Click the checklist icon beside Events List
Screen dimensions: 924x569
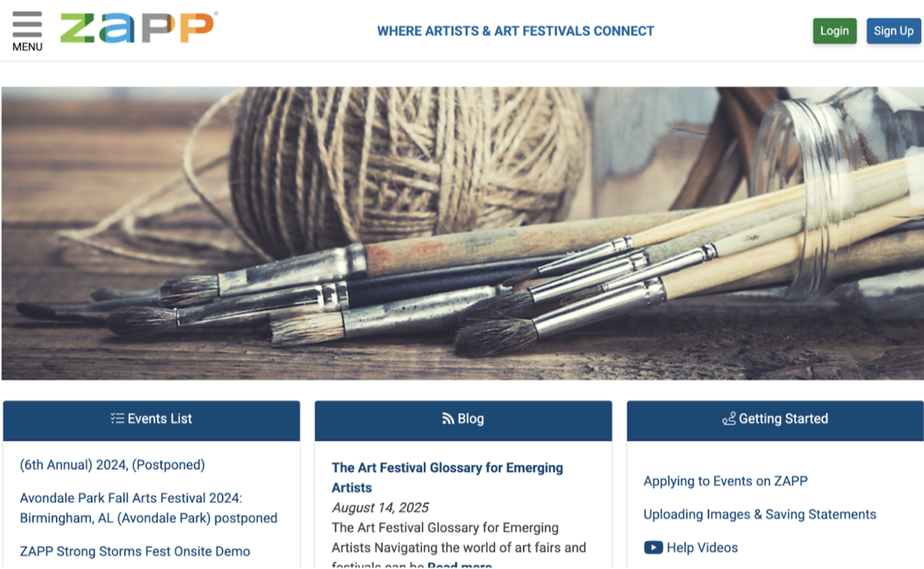tap(117, 418)
